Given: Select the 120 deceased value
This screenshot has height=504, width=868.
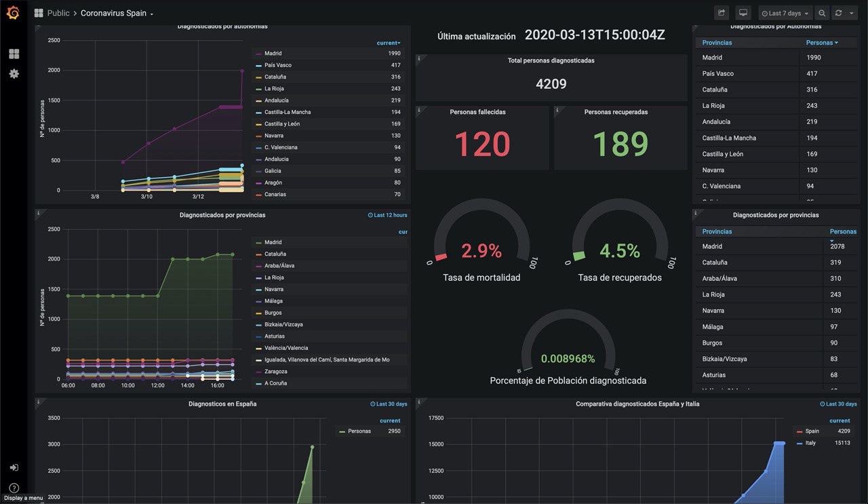Looking at the screenshot, I should pos(482,144).
